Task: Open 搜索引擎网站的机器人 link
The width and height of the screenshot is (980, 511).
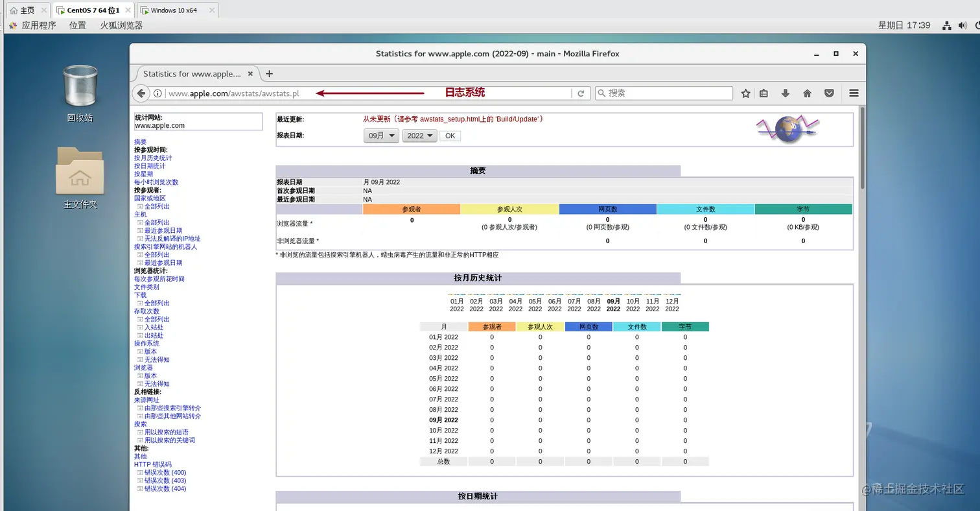Action: [165, 246]
